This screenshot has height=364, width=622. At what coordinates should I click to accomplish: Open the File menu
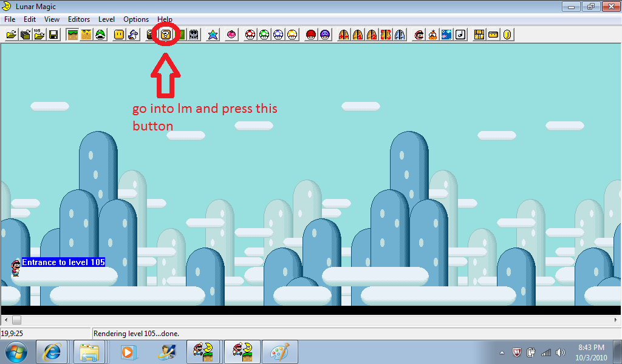(10, 19)
